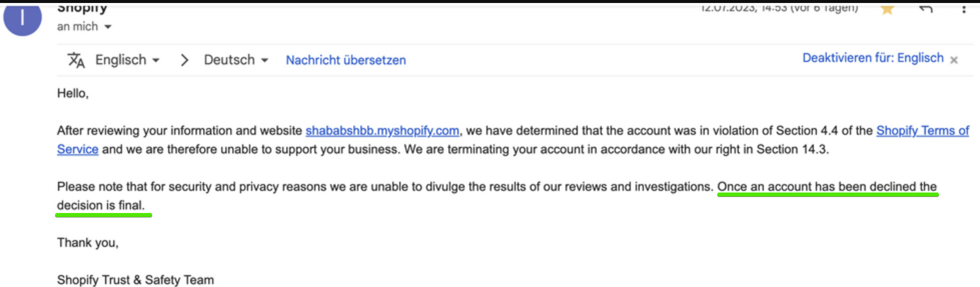Click the "Thank you," closing line
This screenshot has width=980, height=287.
click(88, 242)
